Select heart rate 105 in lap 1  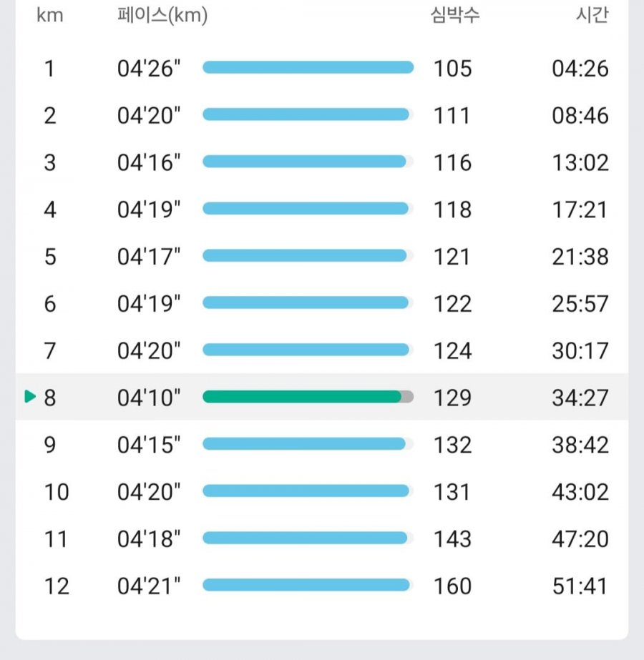[452, 69]
